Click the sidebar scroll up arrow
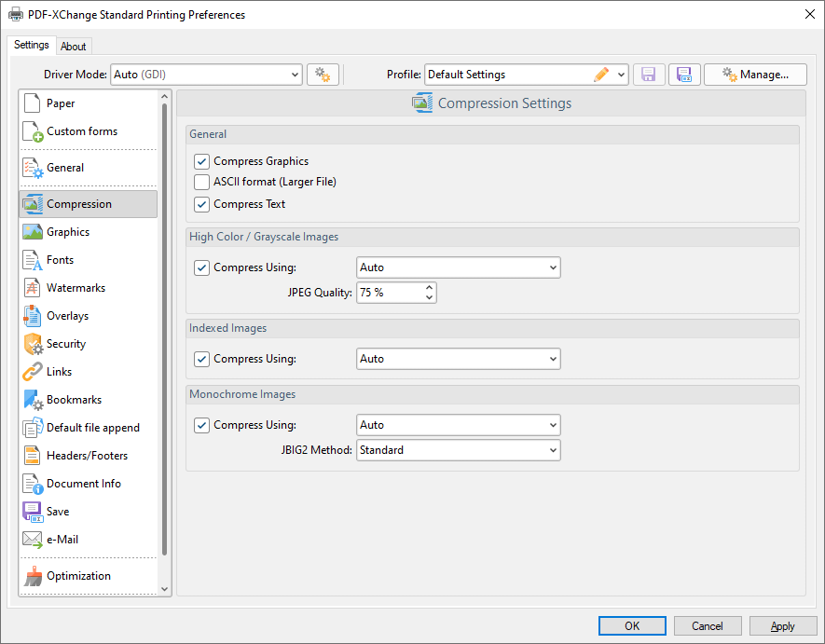The width and height of the screenshot is (825, 644). coord(164,96)
